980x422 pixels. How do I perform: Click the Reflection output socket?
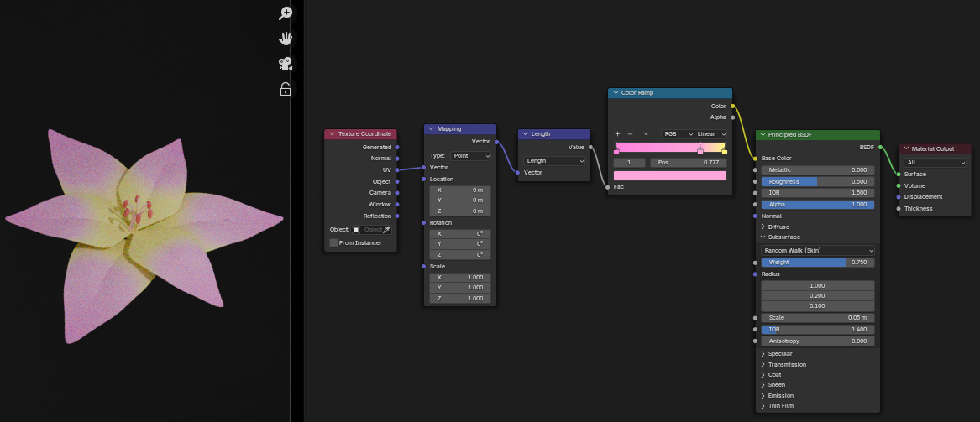[397, 216]
